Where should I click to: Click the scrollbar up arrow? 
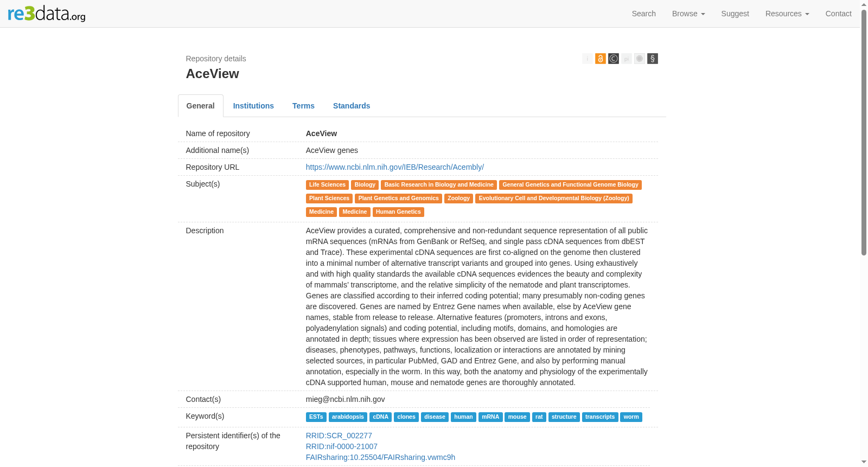click(x=864, y=4)
